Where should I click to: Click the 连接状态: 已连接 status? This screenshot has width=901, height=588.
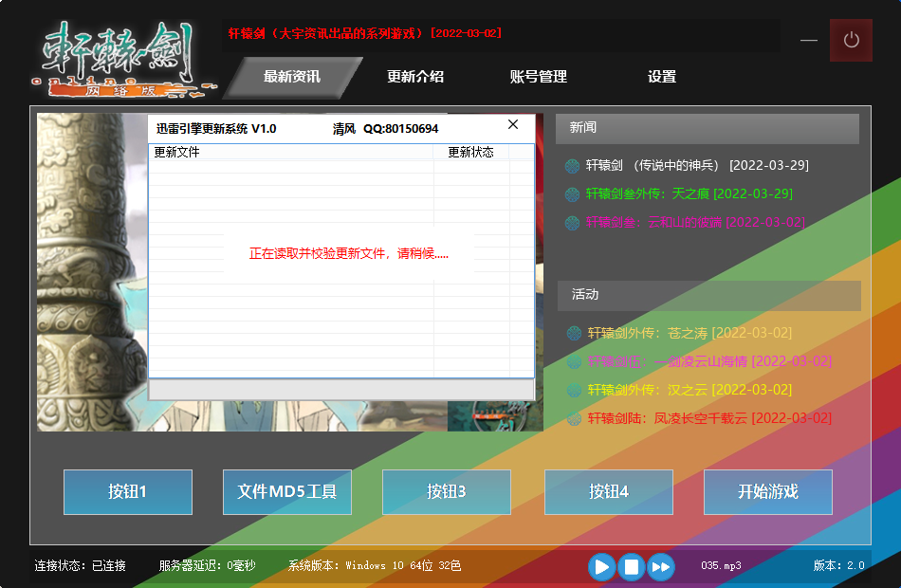coord(80,566)
